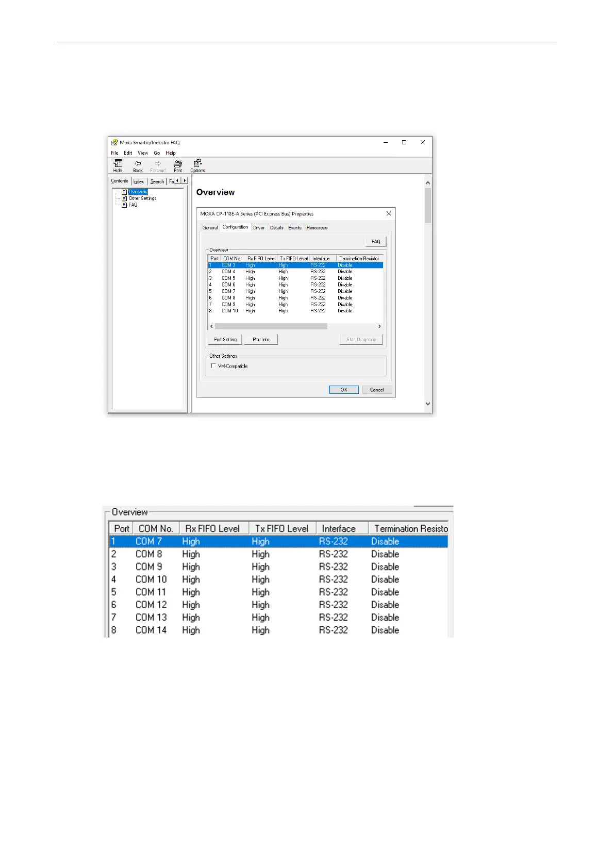Minimize the Moxa FAQ help window
This screenshot has width=614, height=868.
point(386,142)
